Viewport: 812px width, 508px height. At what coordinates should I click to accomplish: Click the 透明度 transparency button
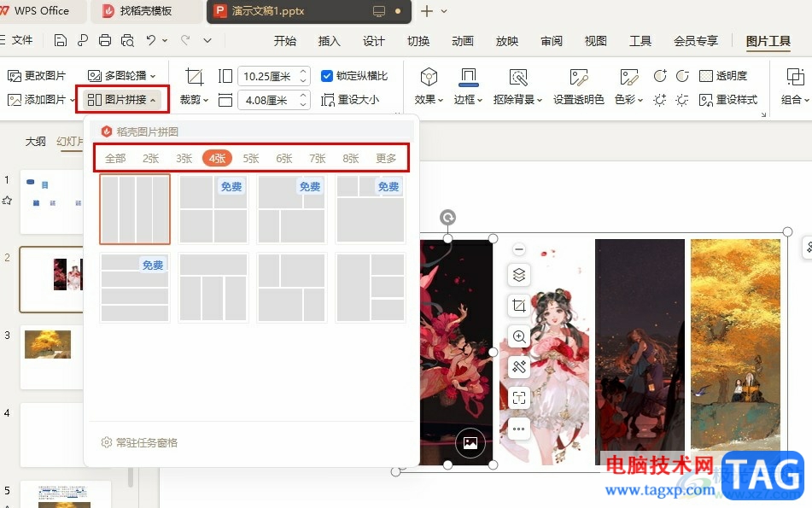click(723, 76)
